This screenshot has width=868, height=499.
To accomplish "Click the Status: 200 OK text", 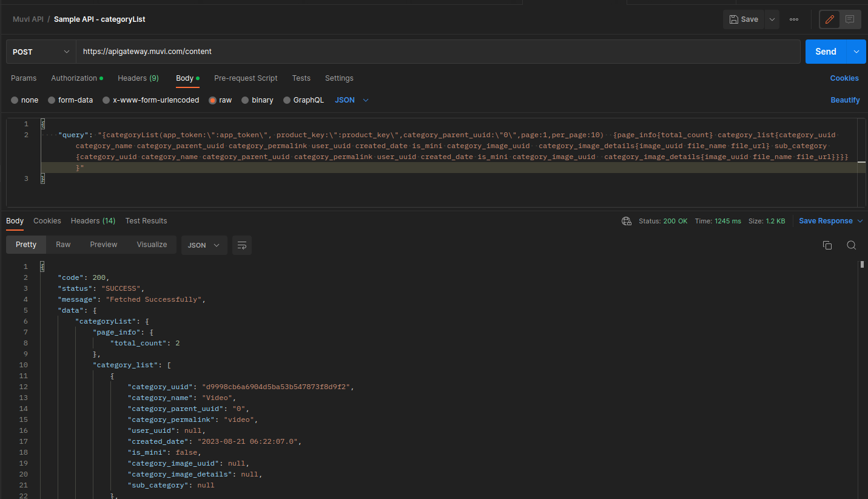I will (x=663, y=221).
